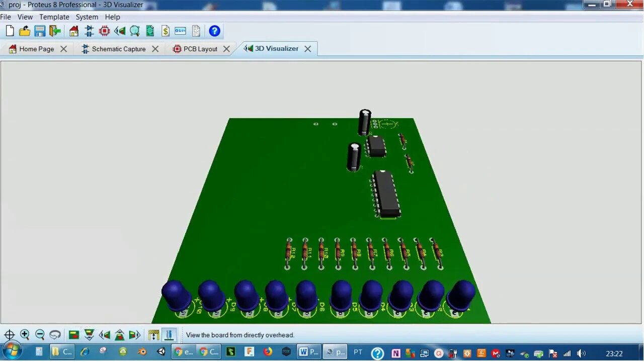
Task: Open Blender from the taskbar
Action: coord(142,352)
